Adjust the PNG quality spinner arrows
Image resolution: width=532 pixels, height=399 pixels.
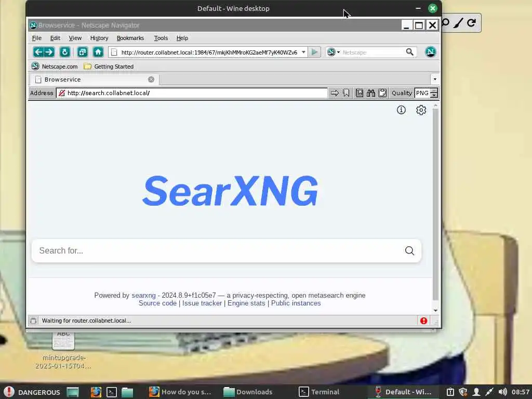pyautogui.click(x=434, y=93)
